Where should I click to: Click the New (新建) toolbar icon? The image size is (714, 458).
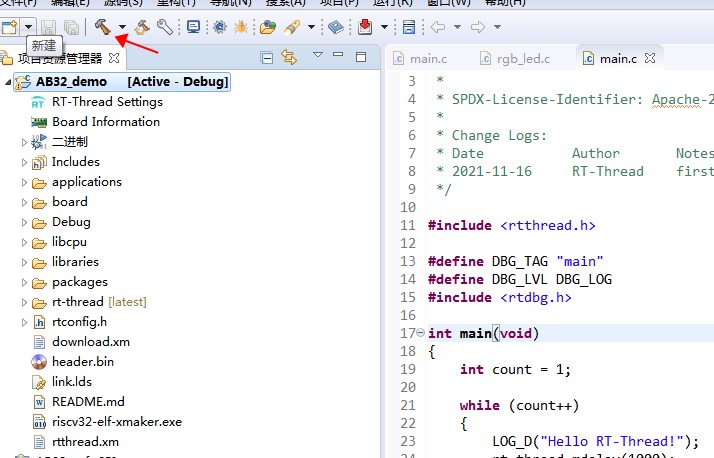[x=9, y=27]
